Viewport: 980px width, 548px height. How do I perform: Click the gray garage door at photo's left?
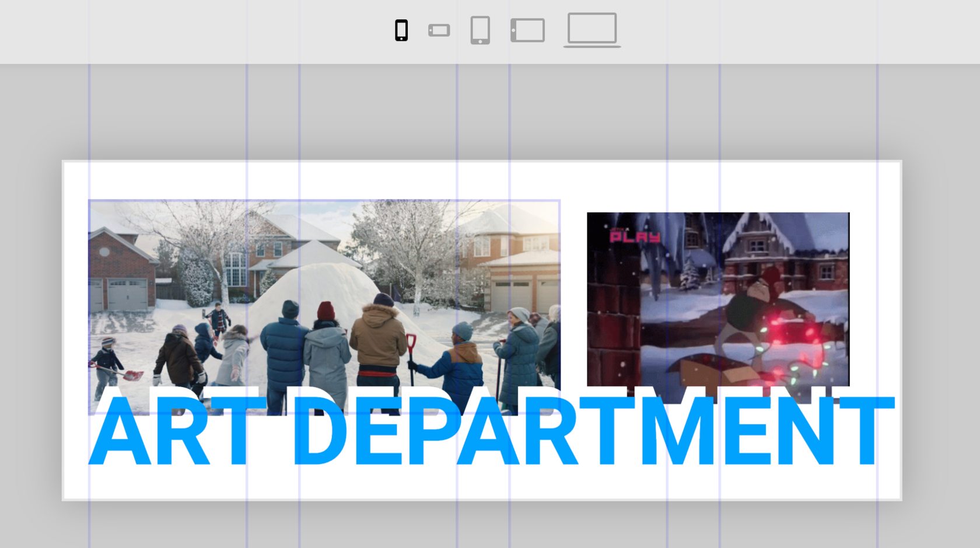point(127,295)
